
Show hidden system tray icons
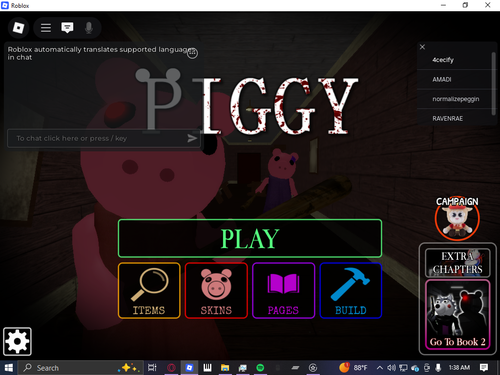pyautogui.click(x=379, y=368)
